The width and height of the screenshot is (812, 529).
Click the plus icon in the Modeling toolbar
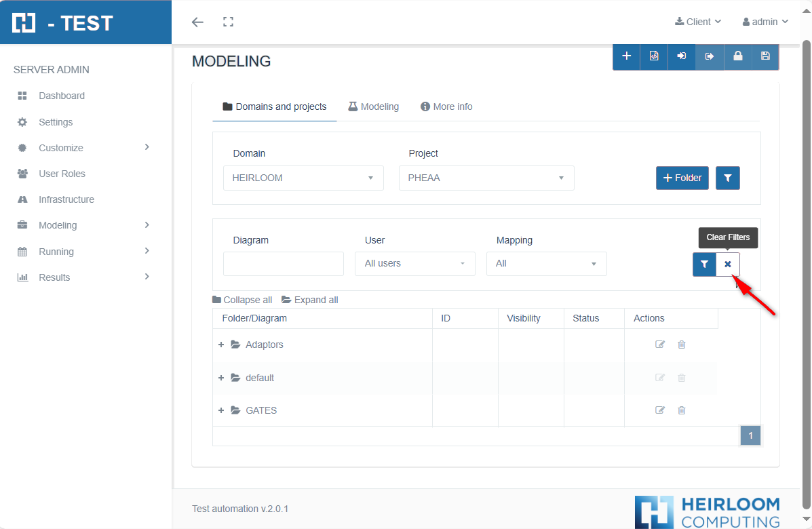click(x=626, y=56)
